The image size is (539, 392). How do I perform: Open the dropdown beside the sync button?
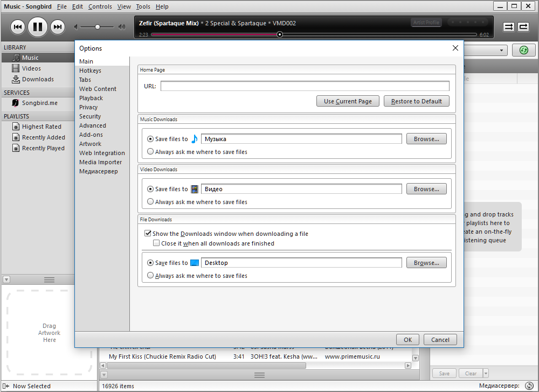point(501,51)
